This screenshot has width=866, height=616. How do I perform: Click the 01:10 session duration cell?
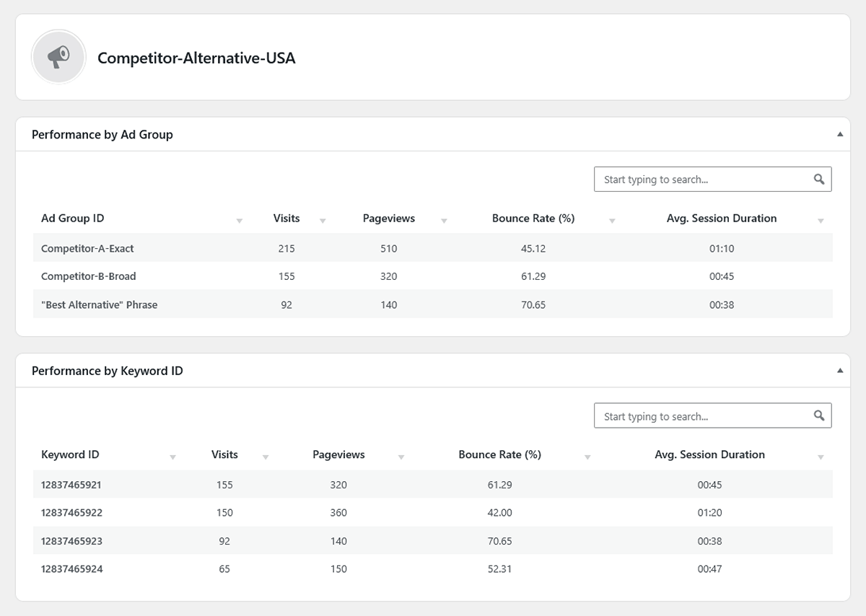[x=722, y=248]
